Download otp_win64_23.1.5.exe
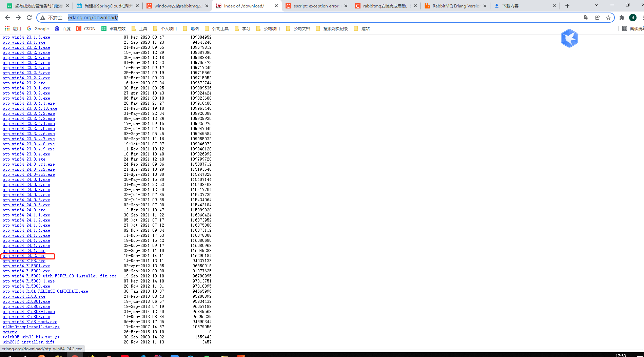The image size is (644, 357). click(26, 38)
